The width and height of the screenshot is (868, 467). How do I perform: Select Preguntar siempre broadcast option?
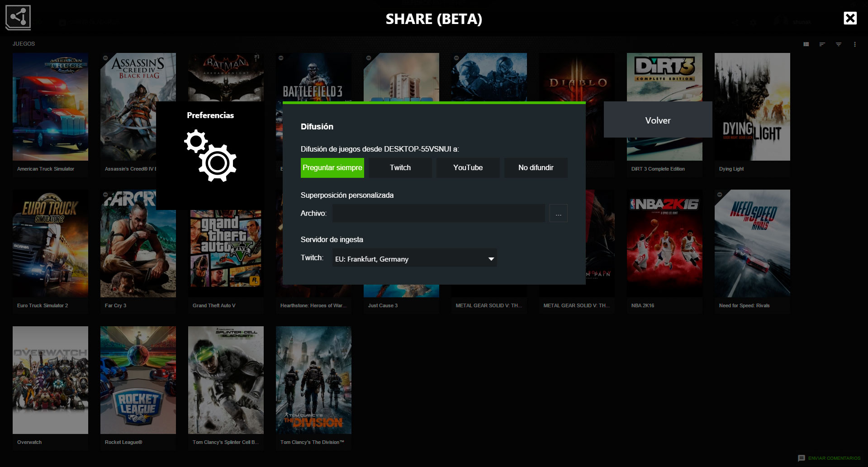pos(332,167)
